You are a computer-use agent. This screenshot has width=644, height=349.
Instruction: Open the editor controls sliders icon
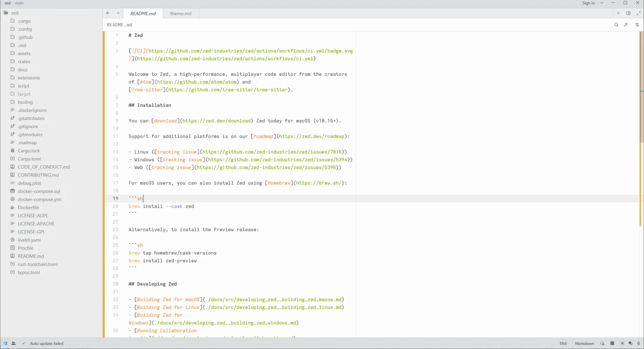pyautogui.click(x=637, y=25)
